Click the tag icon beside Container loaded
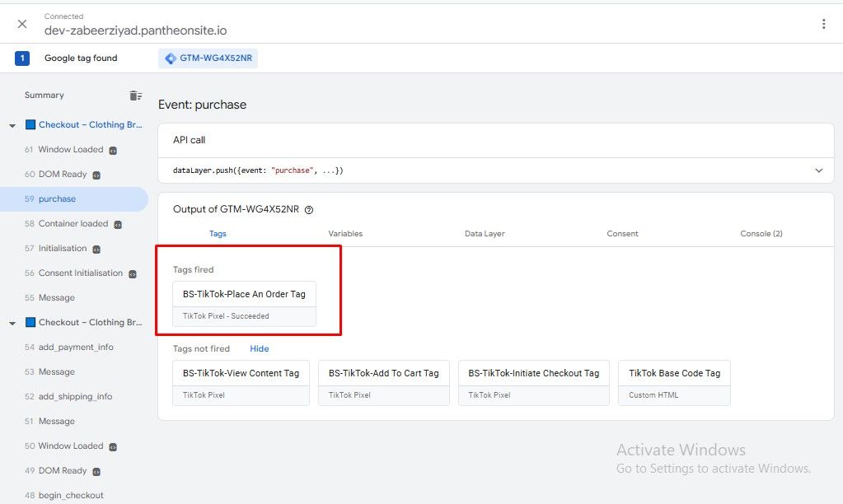843x504 pixels. (118, 225)
